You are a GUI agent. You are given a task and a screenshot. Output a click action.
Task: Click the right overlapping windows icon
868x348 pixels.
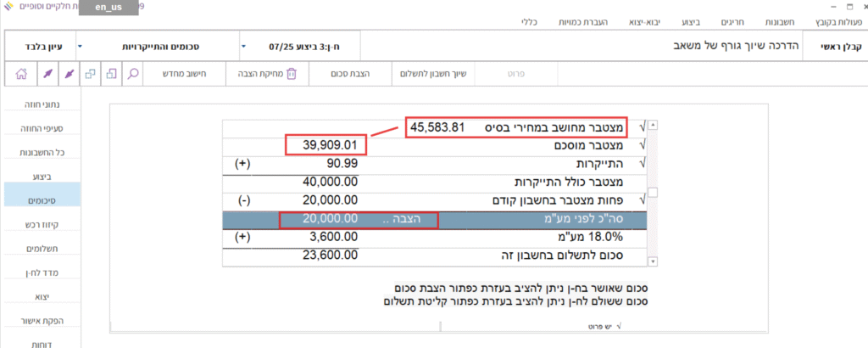112,74
